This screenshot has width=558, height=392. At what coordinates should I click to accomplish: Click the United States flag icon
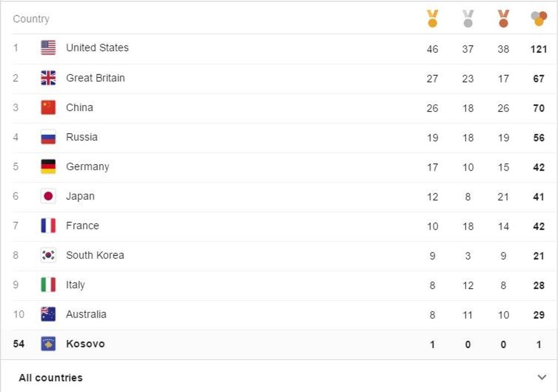point(48,48)
